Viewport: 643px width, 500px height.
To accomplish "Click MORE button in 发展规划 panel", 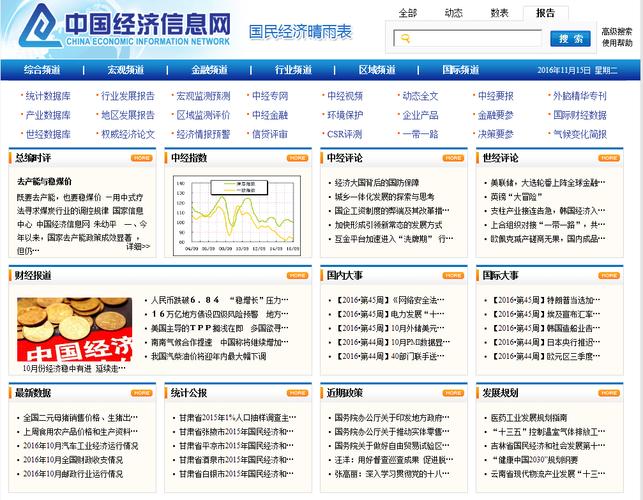I will [609, 393].
